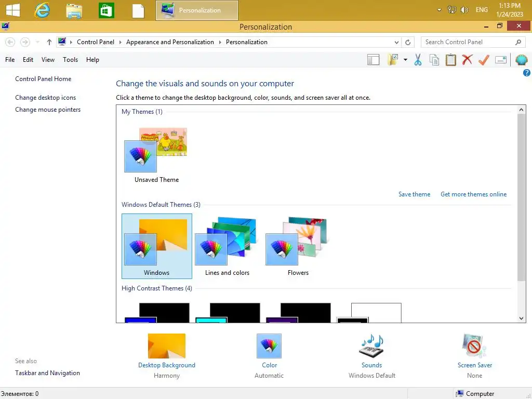Click the Cut scissors icon
532x399 pixels.
(418, 60)
